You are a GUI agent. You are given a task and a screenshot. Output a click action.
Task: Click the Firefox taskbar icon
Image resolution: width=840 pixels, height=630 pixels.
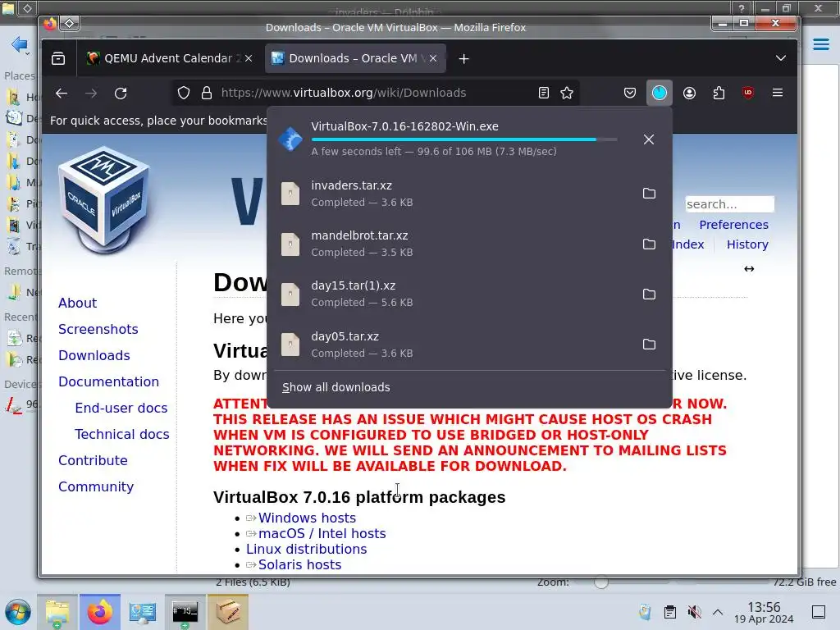99,612
